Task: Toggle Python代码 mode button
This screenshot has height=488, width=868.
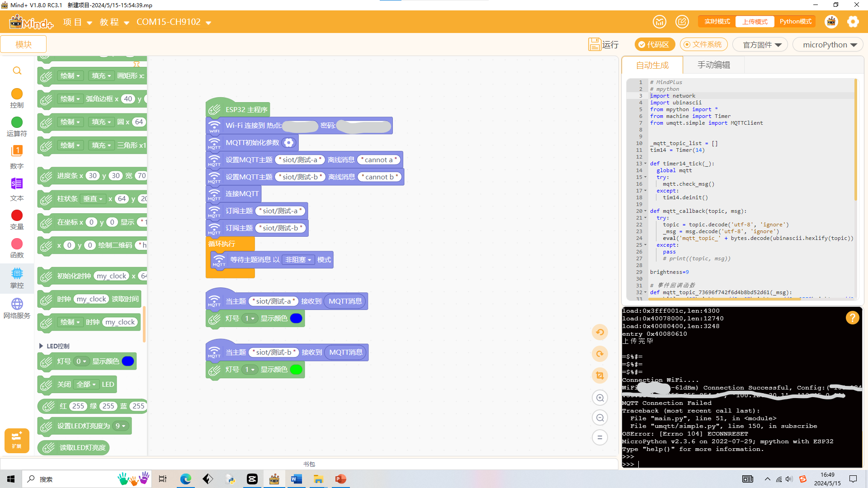Action: (796, 21)
